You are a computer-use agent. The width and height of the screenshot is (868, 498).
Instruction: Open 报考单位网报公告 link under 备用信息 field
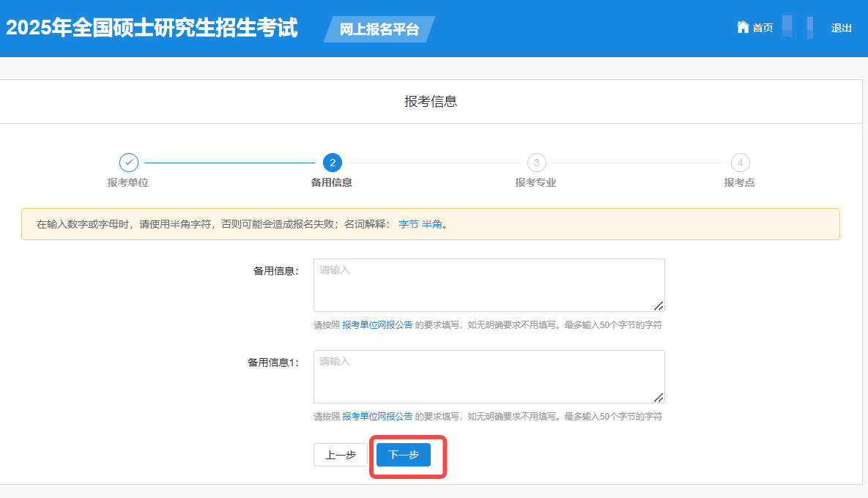(377, 324)
